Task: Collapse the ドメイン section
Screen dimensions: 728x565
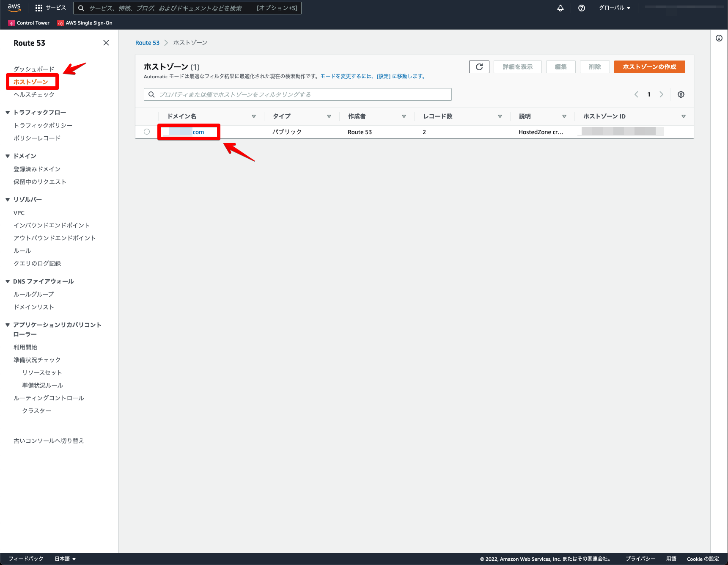Action: coord(8,156)
